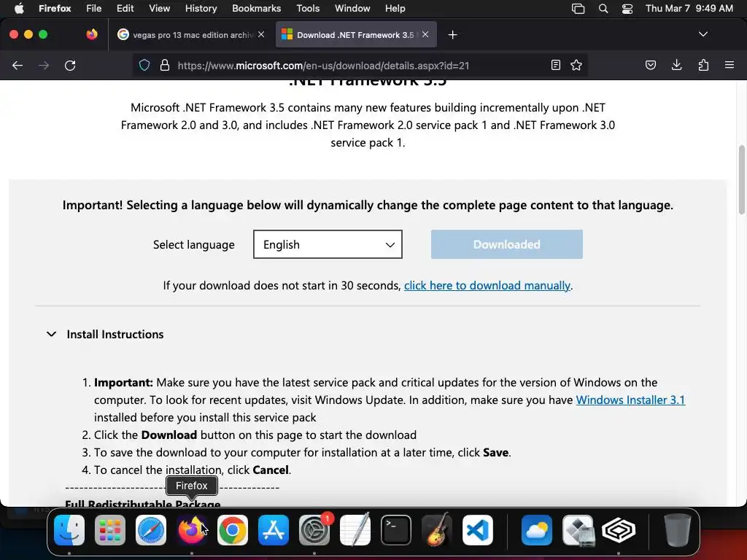Open the Apple menu
747x560 pixels.
pos(19,9)
